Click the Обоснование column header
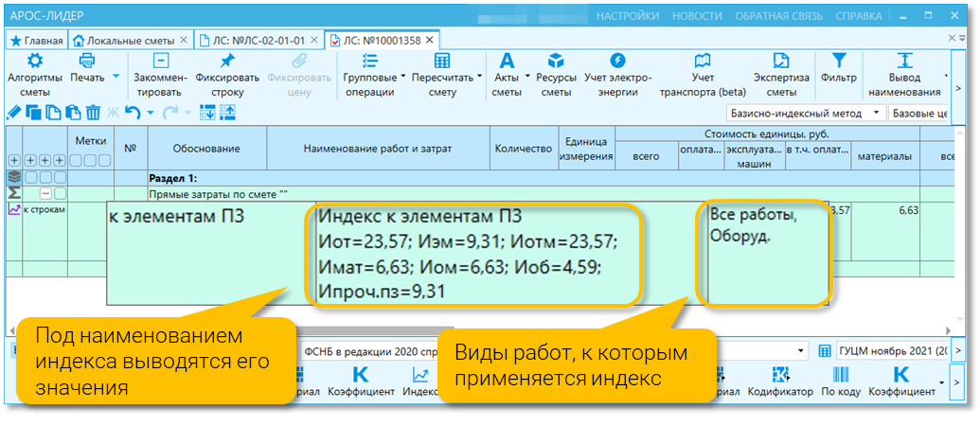This screenshot has width=980, height=426. (206, 149)
